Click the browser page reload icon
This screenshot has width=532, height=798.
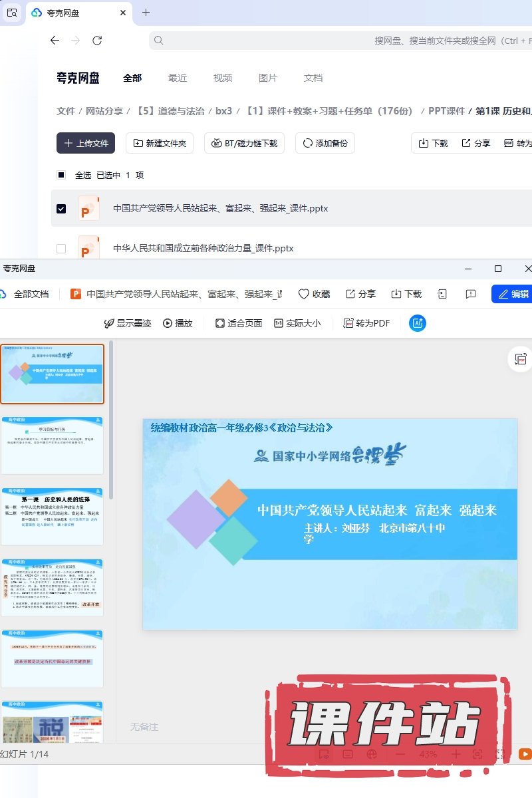click(97, 41)
